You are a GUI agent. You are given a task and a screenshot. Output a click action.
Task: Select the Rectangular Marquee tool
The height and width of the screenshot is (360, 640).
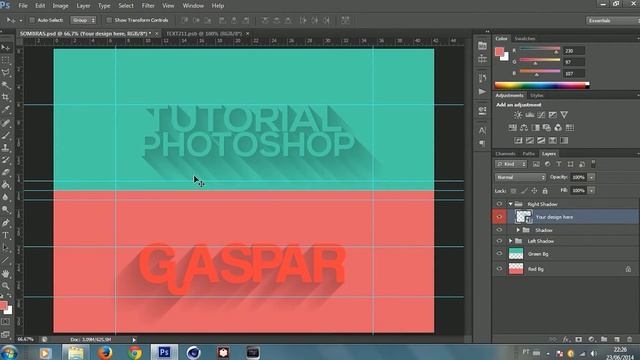pyautogui.click(x=5, y=60)
